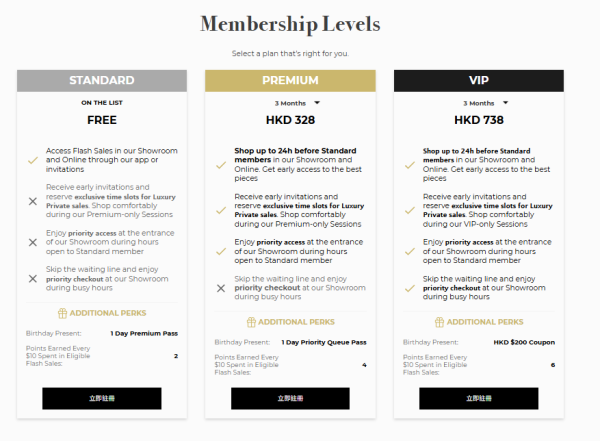Click the gift icon in VIP additional perks

point(440,322)
